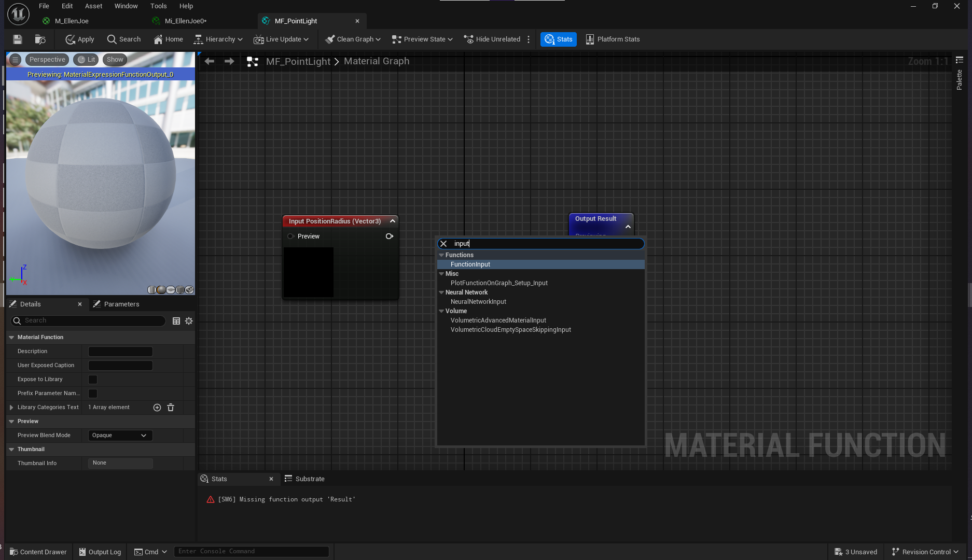Collapse the Input PositionRadius node
Viewport: 972px width, 560px height.
(x=393, y=221)
